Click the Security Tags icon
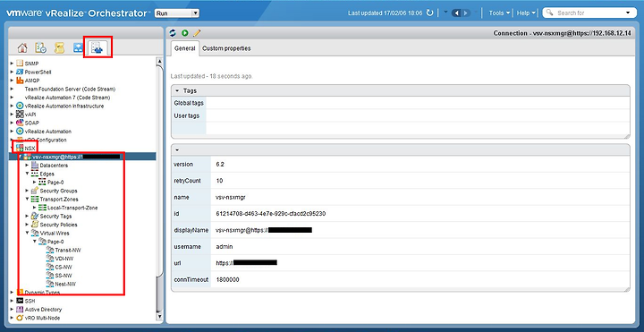The image size is (644, 332). (x=35, y=217)
